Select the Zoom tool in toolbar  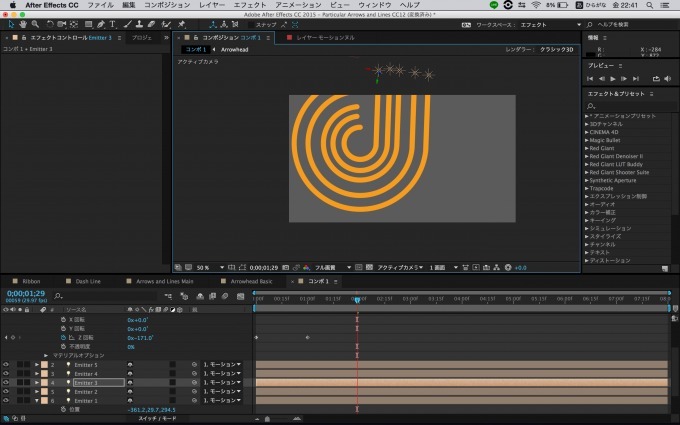tap(35, 24)
